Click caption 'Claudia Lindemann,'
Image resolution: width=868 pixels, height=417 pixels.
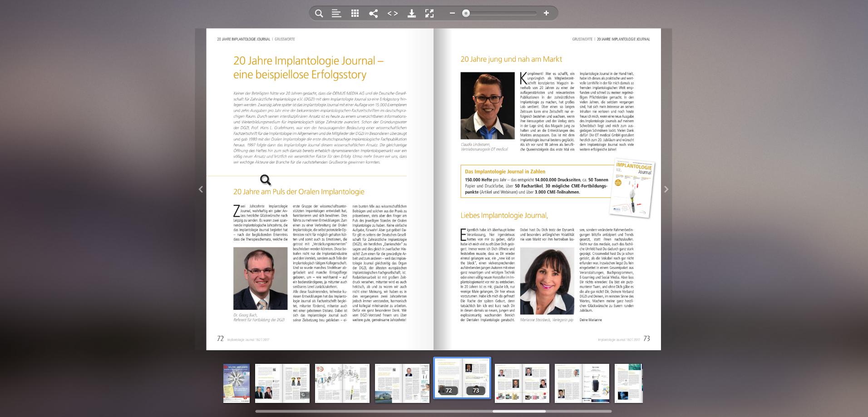[475, 144]
